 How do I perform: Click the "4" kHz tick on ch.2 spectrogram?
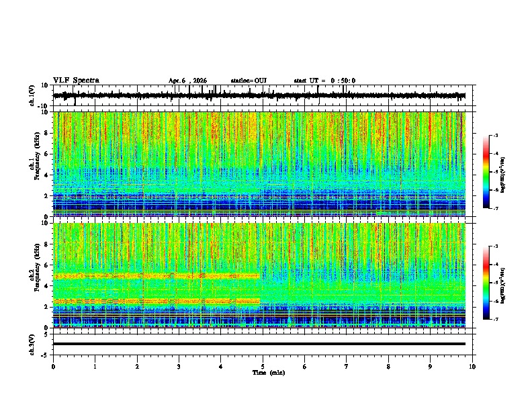click(x=46, y=286)
